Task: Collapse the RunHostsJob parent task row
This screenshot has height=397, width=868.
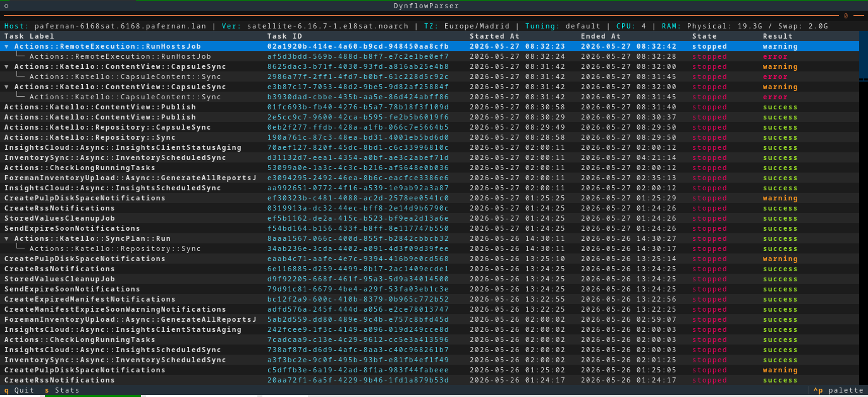Action: [x=7, y=46]
